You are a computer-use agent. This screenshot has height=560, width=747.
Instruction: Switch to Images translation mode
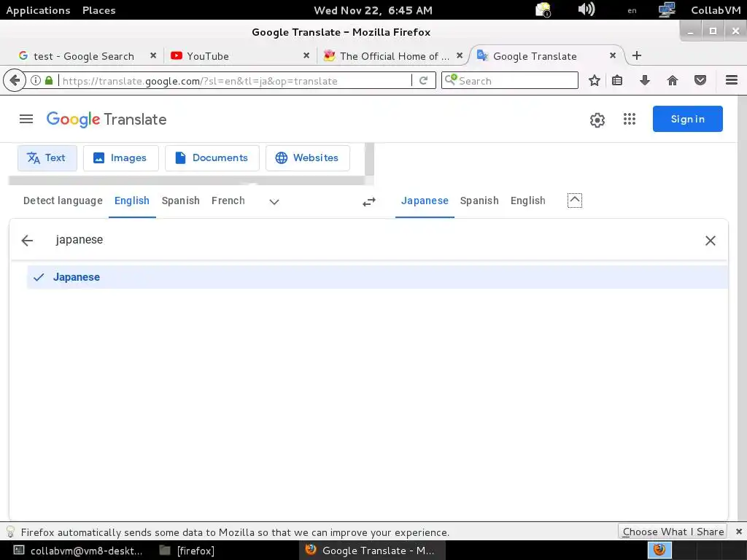coord(120,157)
